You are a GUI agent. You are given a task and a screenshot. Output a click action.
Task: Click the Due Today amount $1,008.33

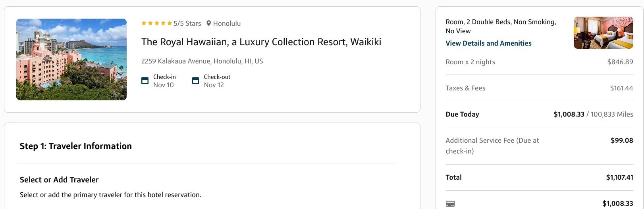(x=569, y=114)
